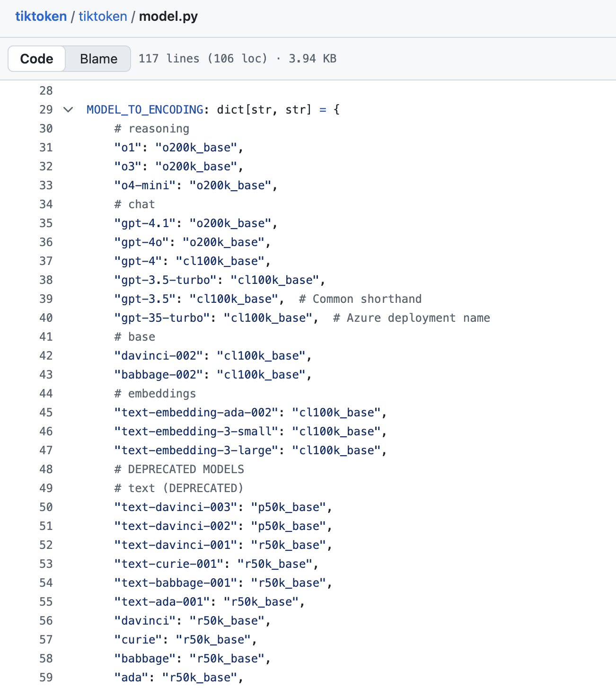Click the "gpt-4" key string
Image resolution: width=616 pixels, height=688 pixels.
point(139,261)
